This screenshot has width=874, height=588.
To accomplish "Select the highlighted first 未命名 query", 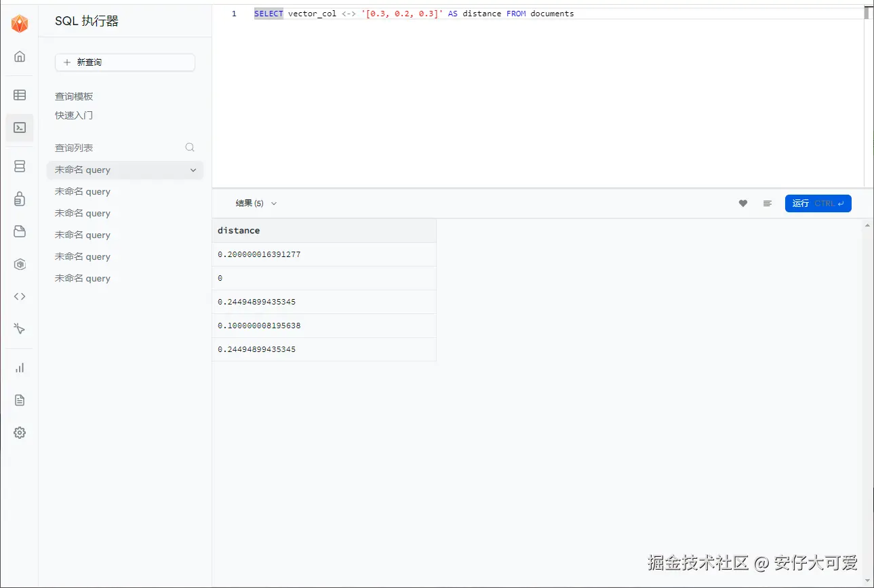I will point(125,170).
